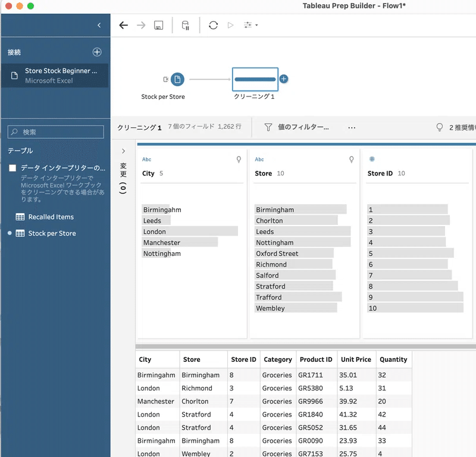Open the more options ellipsis menu
The image size is (476, 457).
coord(352,127)
